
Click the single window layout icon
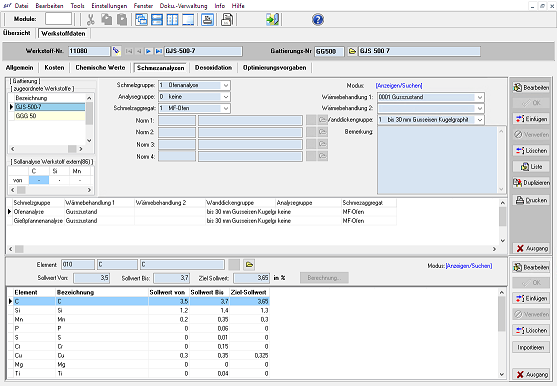tap(188, 19)
